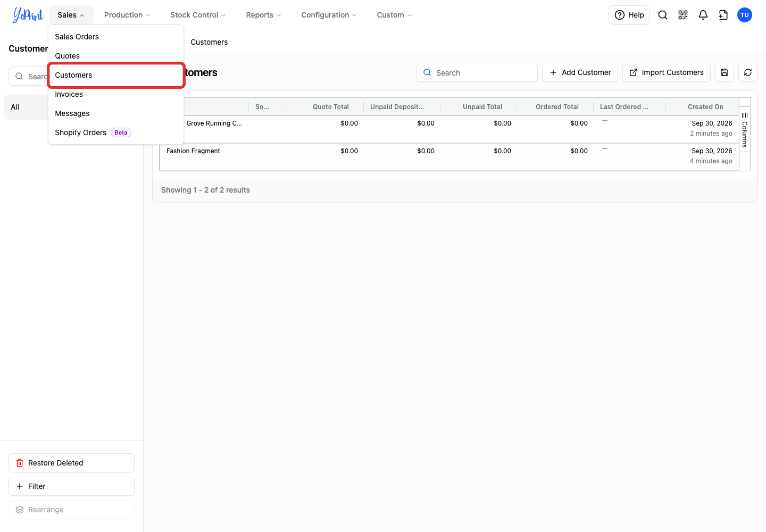Open Shopify Orders Beta menu entry
The height and width of the screenshot is (532, 766).
point(116,132)
